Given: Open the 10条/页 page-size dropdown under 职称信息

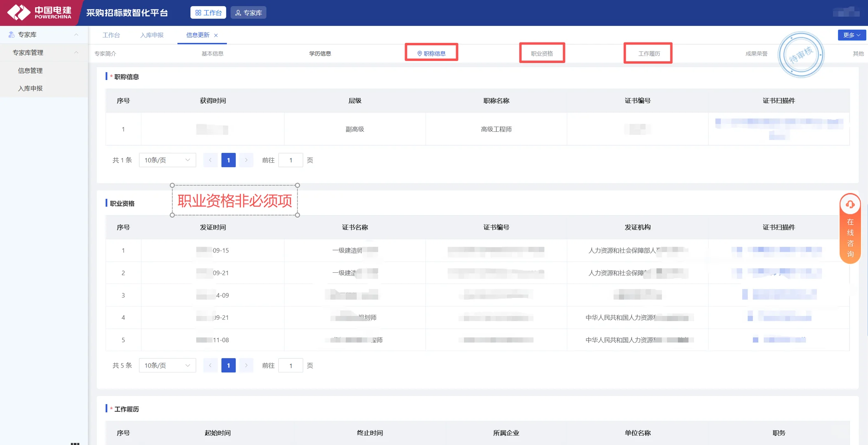Looking at the screenshot, I should [x=167, y=160].
